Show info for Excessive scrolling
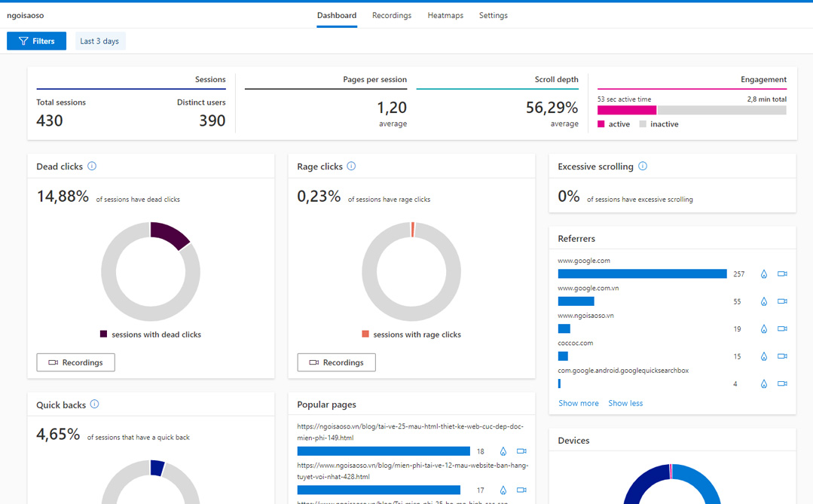The width and height of the screenshot is (813, 504). 643,166
